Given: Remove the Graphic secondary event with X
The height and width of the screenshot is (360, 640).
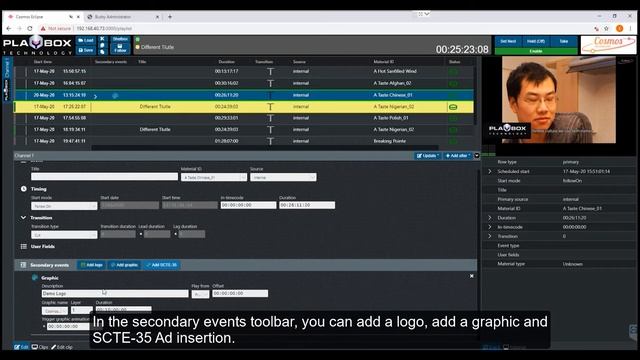Looking at the screenshot, I should coord(471,276).
